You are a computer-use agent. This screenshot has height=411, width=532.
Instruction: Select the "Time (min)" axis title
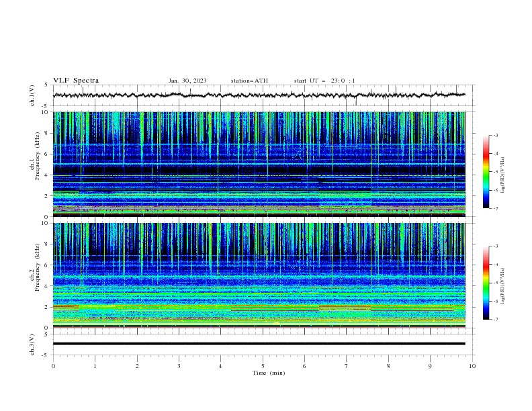[x=269, y=373]
